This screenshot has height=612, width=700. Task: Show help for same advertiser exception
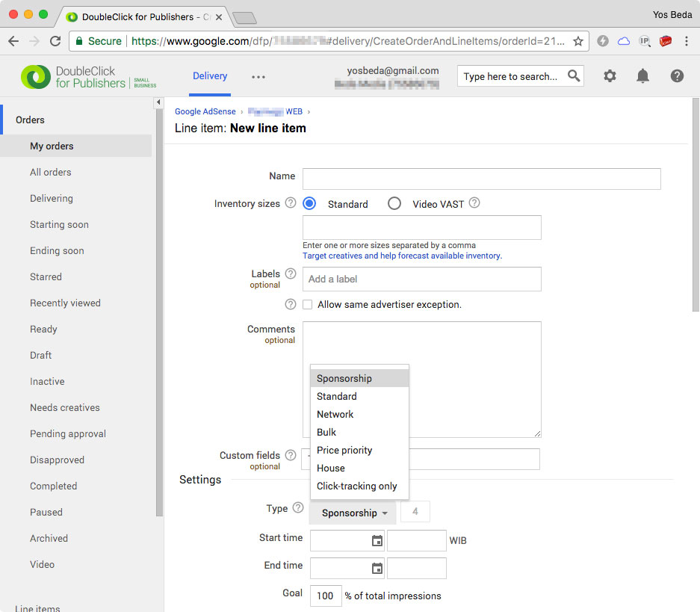pyautogui.click(x=291, y=304)
